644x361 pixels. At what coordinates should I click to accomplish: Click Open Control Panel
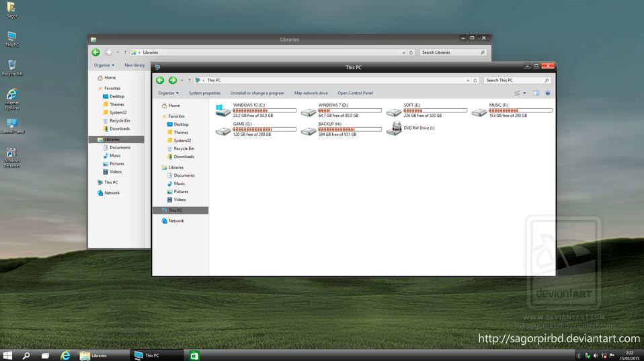pos(355,93)
